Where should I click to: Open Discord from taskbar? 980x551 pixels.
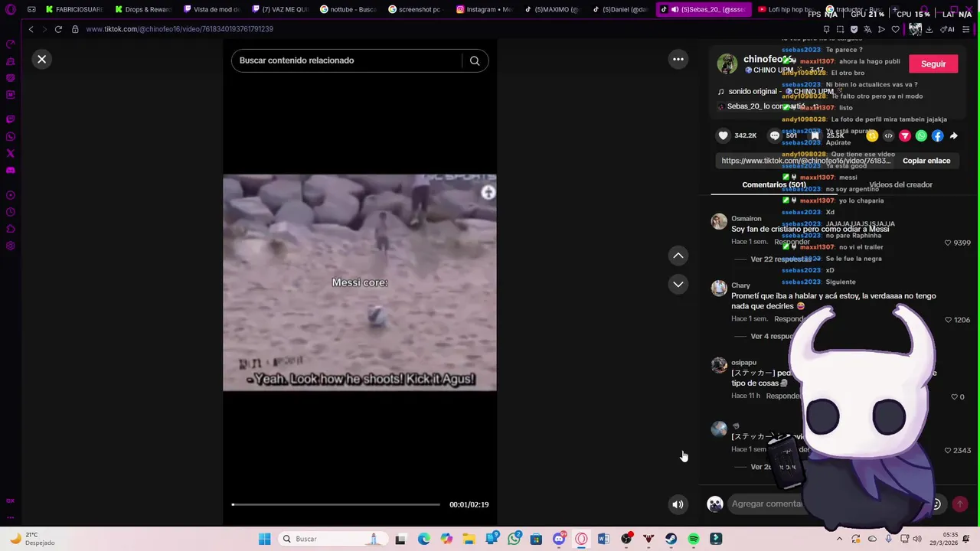pos(559,539)
